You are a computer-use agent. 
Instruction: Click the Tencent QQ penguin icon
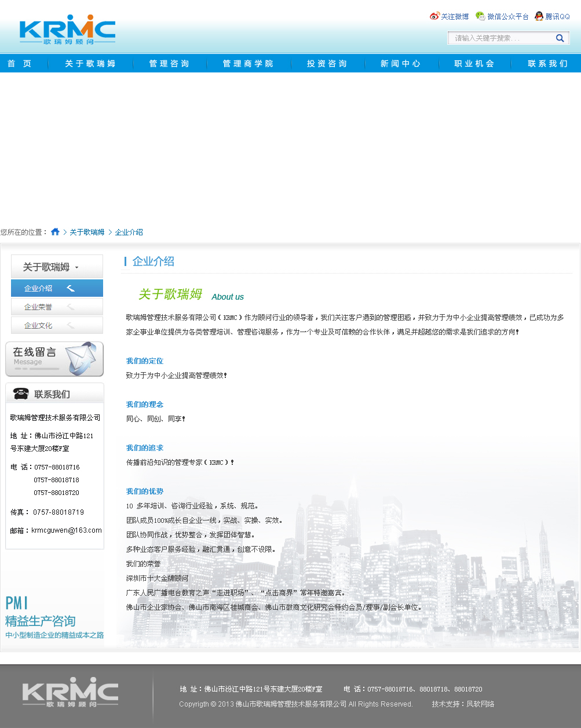pyautogui.click(x=539, y=16)
